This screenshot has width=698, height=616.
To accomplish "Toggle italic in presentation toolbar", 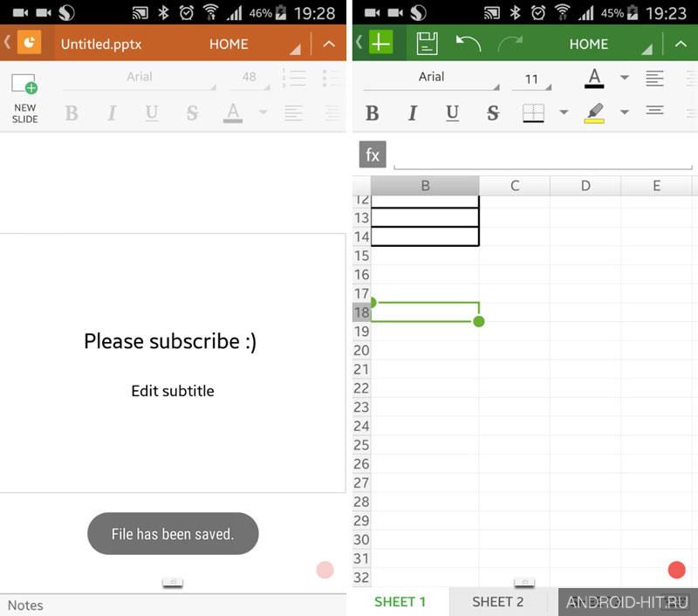I will tap(112, 113).
